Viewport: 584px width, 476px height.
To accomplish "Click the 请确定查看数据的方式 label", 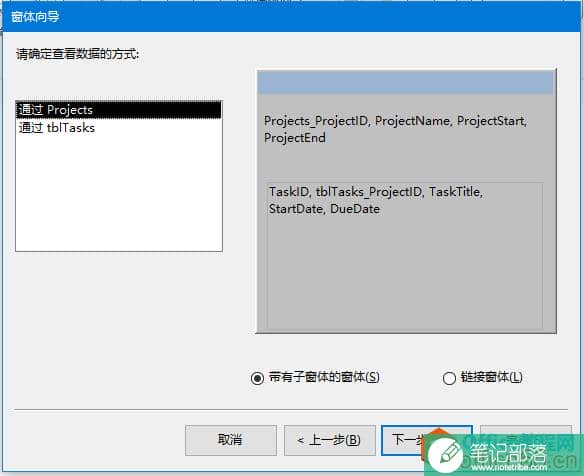I will (78, 54).
